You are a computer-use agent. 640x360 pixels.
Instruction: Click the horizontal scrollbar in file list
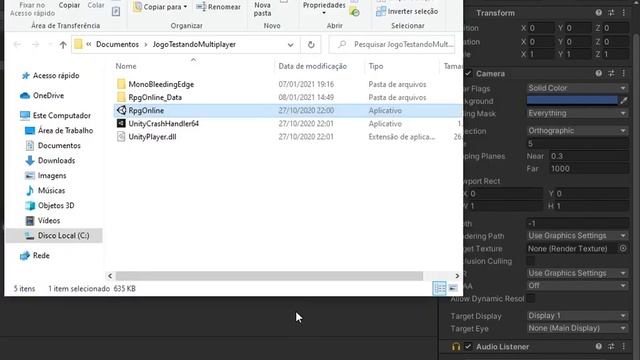[269, 276]
